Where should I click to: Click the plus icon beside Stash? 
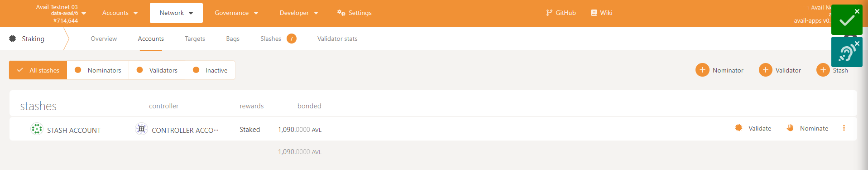(x=823, y=70)
